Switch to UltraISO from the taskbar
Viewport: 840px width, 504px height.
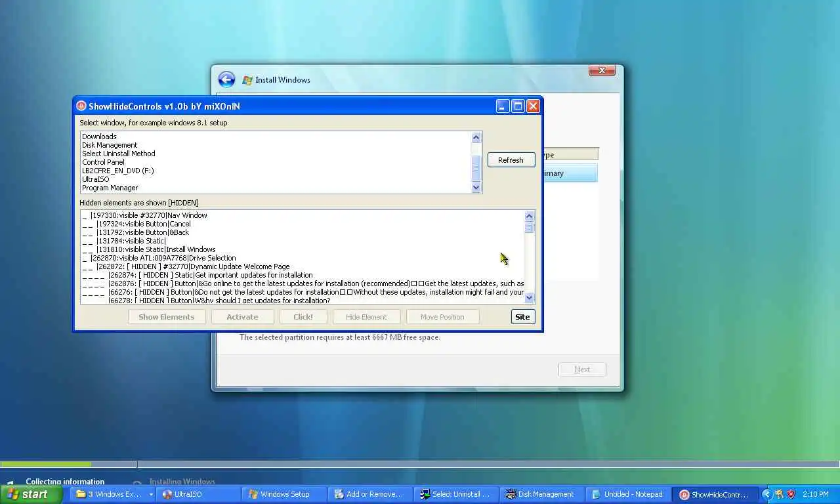(x=199, y=494)
